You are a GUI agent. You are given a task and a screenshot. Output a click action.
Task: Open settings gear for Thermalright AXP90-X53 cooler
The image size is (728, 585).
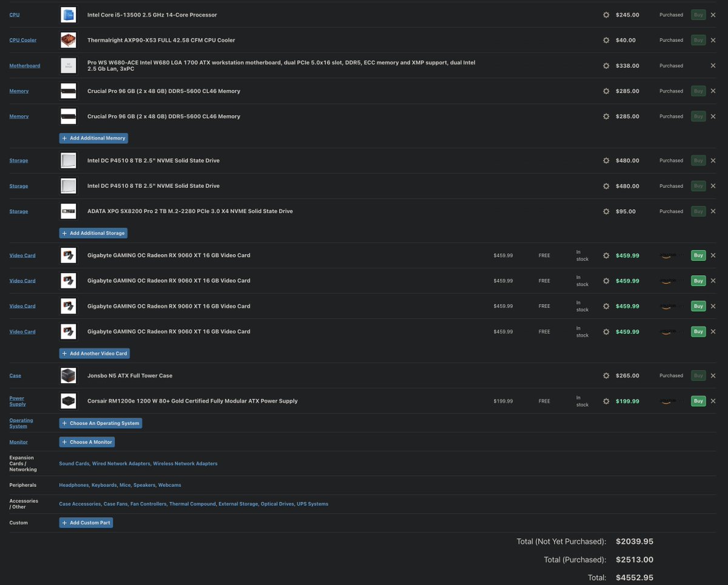pyautogui.click(x=605, y=40)
